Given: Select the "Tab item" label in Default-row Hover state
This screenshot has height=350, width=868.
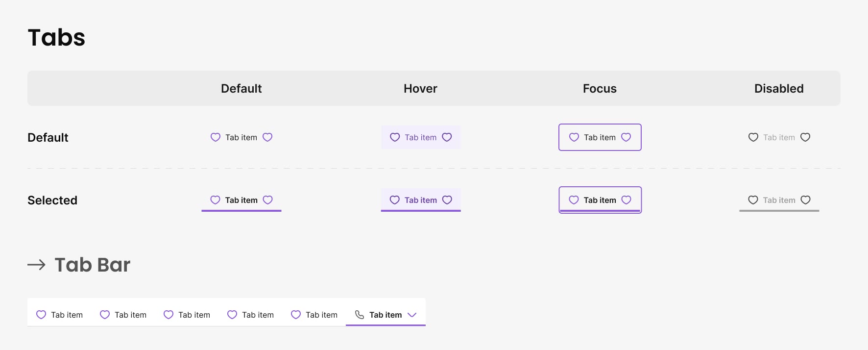Looking at the screenshot, I should click(x=420, y=137).
